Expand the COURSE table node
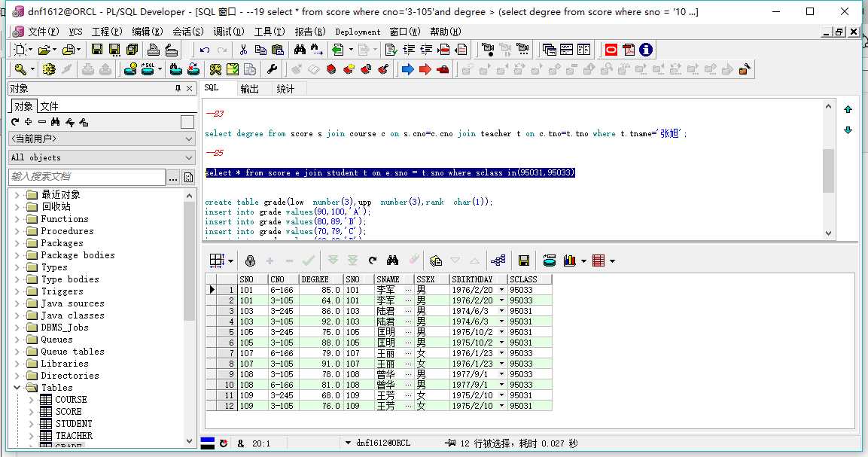Image resolution: width=868 pixels, height=457 pixels. [31, 399]
